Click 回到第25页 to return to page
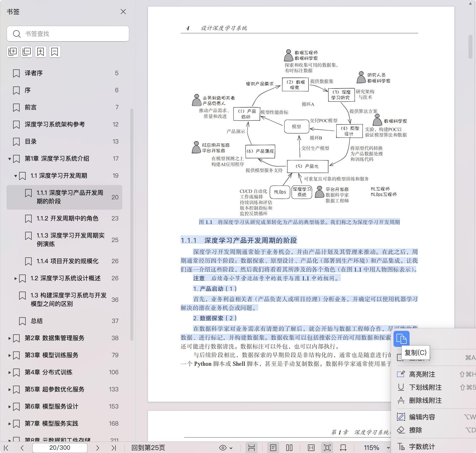The width and height of the screenshot is (476, 453). point(148,448)
